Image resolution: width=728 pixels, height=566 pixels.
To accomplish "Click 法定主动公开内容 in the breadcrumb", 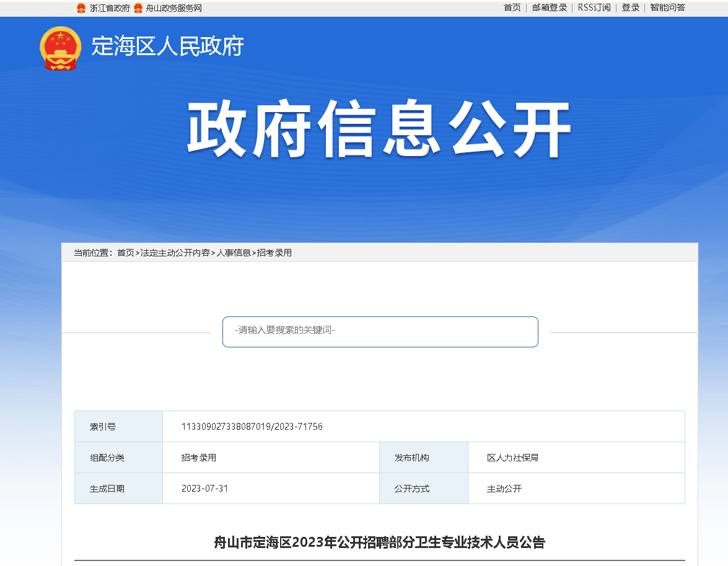I will pyautogui.click(x=175, y=253).
